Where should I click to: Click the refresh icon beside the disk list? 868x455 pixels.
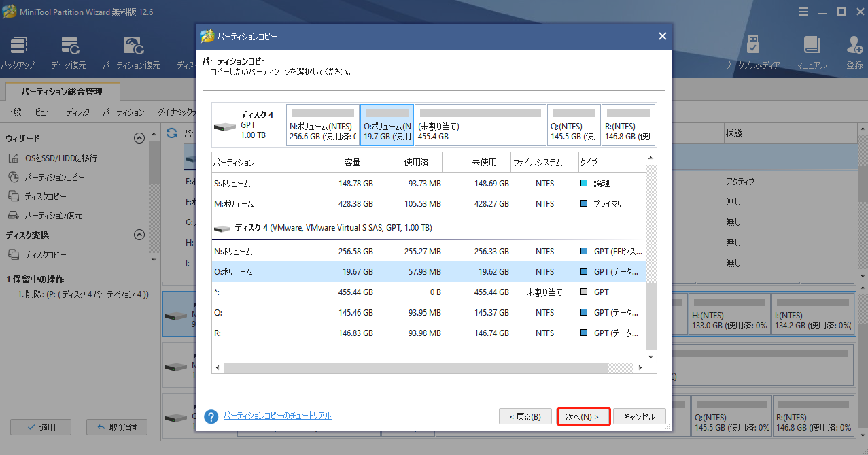[172, 133]
